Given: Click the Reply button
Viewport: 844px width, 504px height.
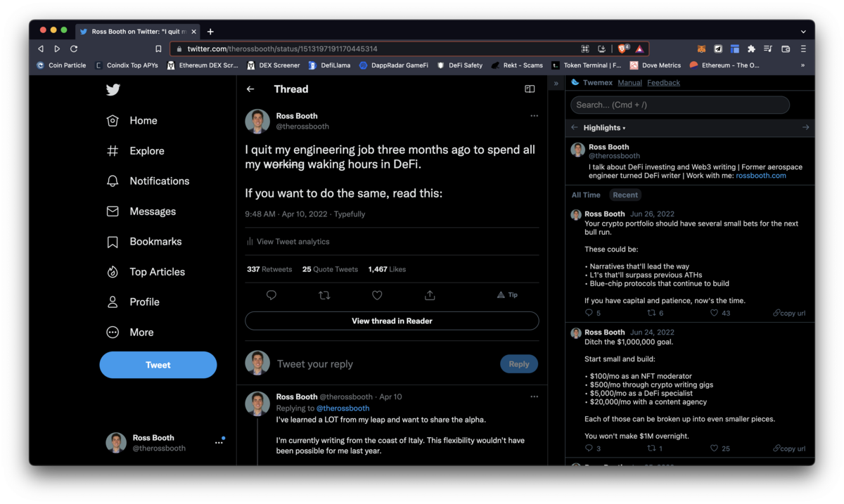Looking at the screenshot, I should point(519,364).
